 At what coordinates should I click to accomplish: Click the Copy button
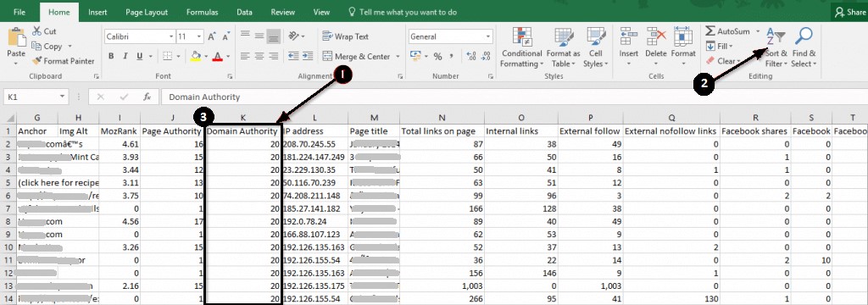pyautogui.click(x=47, y=47)
